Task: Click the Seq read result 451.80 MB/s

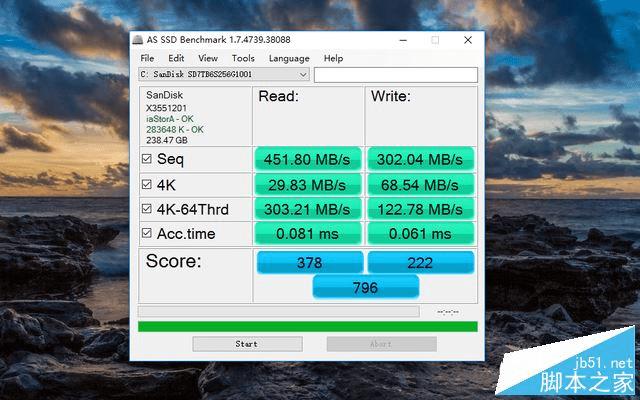Action: tap(307, 159)
